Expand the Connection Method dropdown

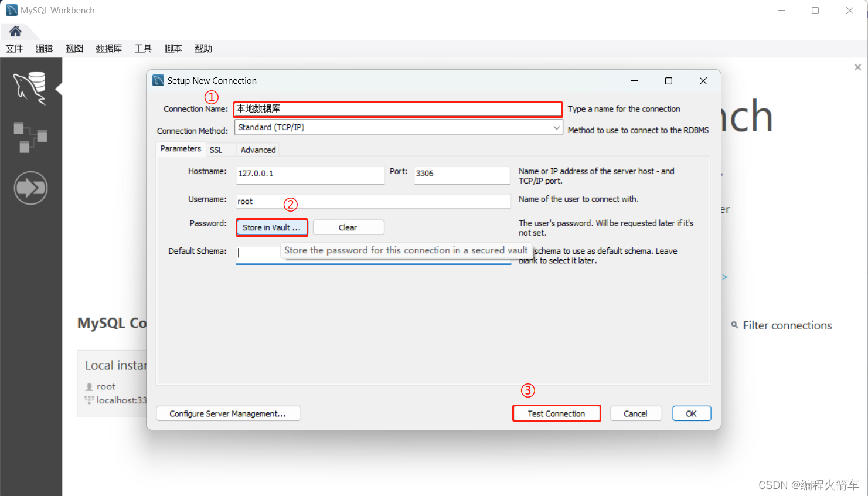pos(556,127)
